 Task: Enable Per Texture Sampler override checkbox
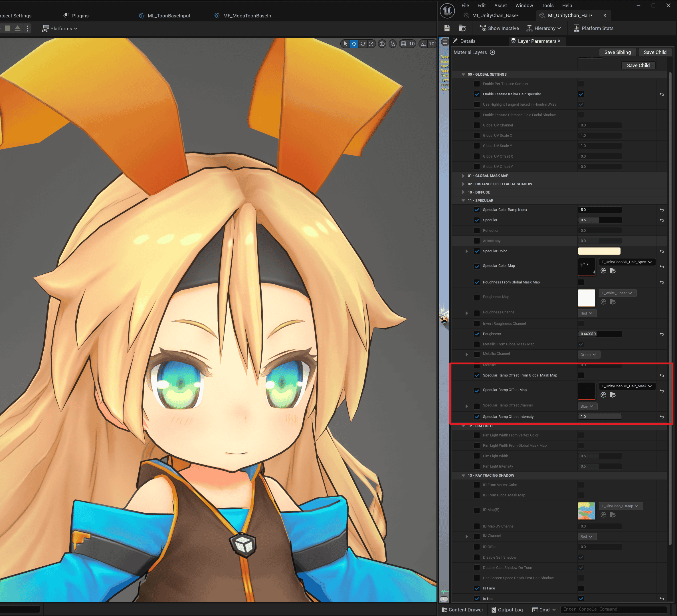click(476, 84)
